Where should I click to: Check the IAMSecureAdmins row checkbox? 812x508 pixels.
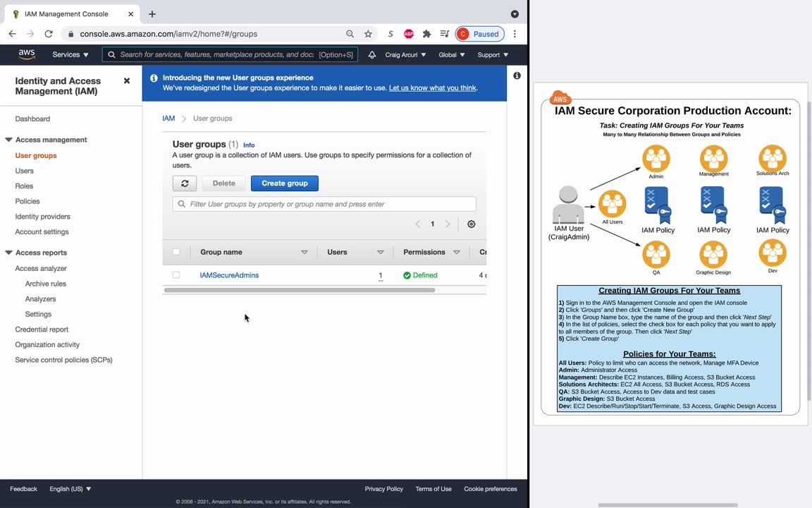[176, 275]
